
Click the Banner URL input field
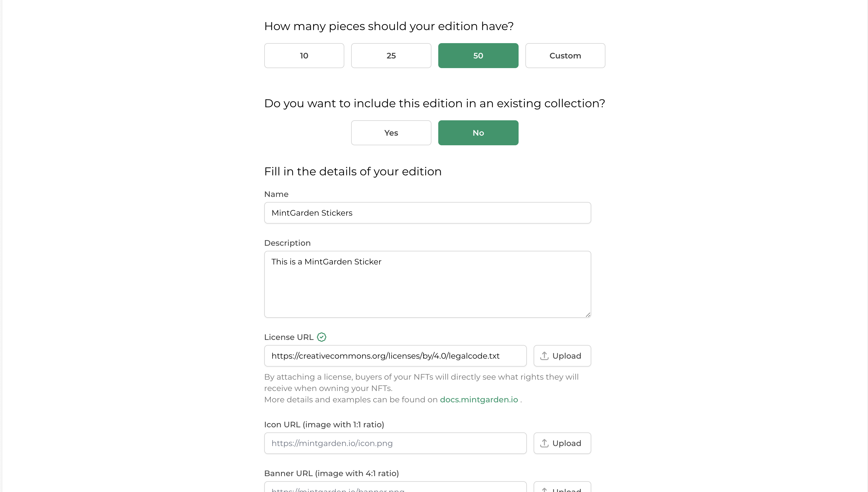click(x=395, y=488)
